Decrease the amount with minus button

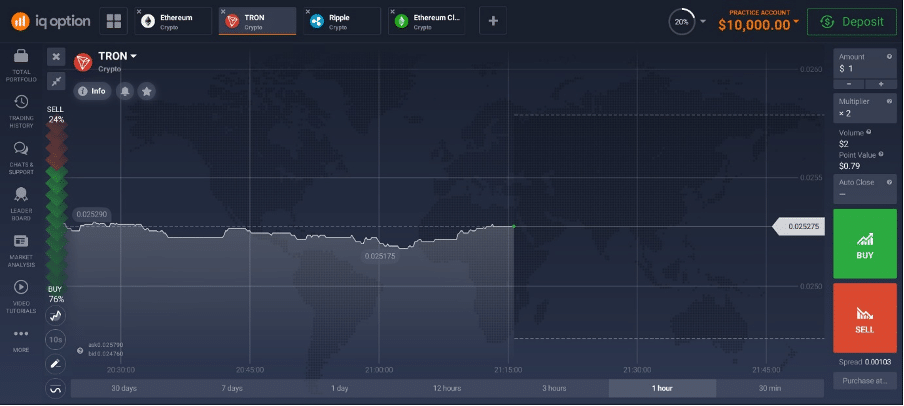tap(849, 84)
